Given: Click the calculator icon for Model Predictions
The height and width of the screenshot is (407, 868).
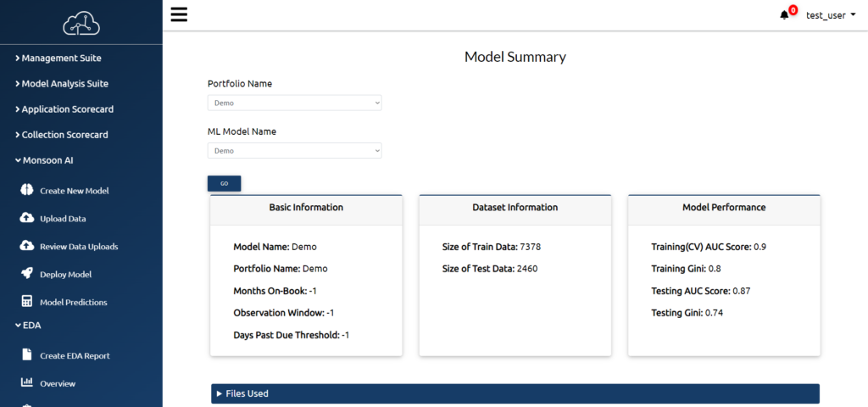Looking at the screenshot, I should [26, 301].
